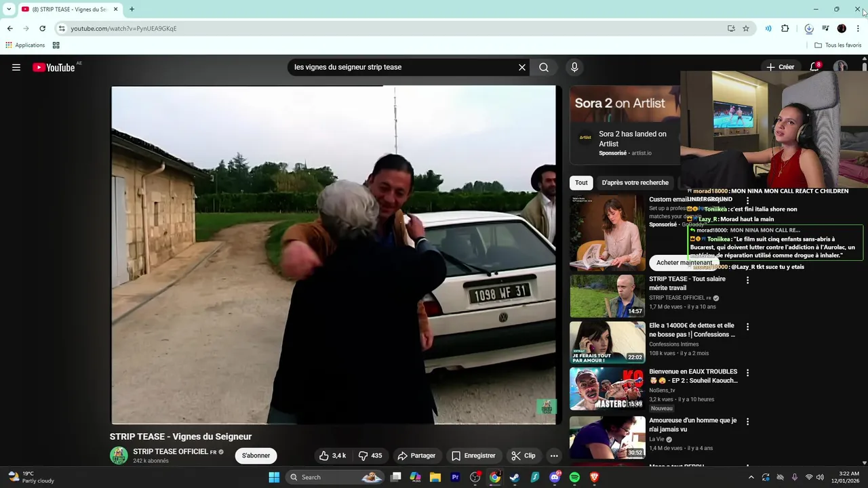Open the YouTube hamburger guide menu
Image resolution: width=868 pixels, height=488 pixels.
click(x=16, y=67)
